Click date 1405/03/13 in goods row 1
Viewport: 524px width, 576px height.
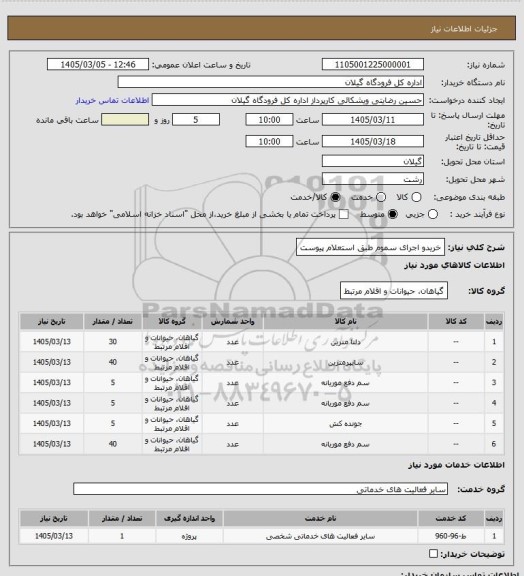point(52,342)
